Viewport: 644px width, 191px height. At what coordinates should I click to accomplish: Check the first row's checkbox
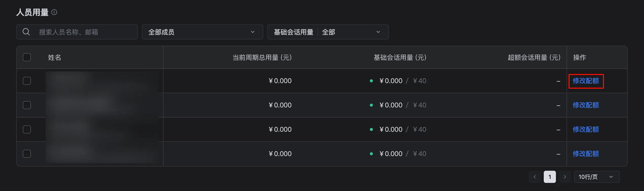point(27,81)
